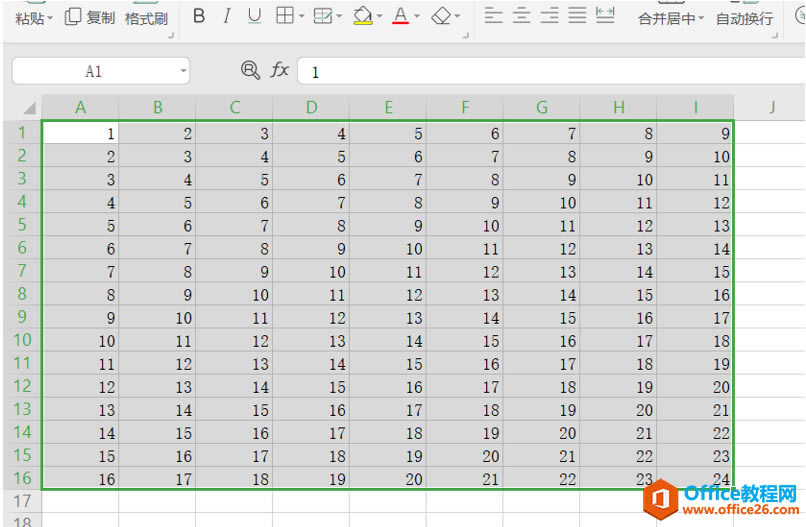Select cell D10 containing 13
The height and width of the screenshot is (527, 806).
click(311, 340)
